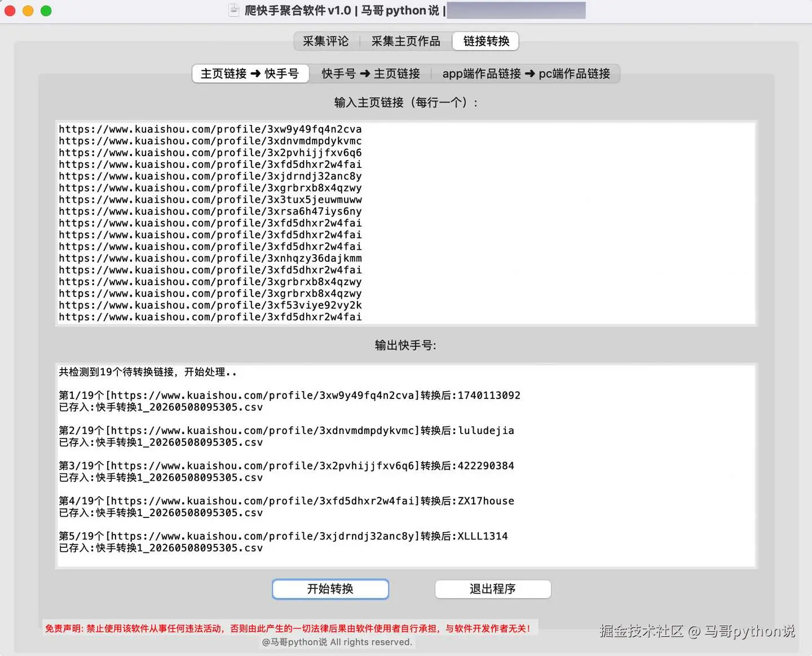The image size is (812, 656).
Task: Select input line ending 3x2pvhijjfxv6q6
Action: click(x=210, y=153)
